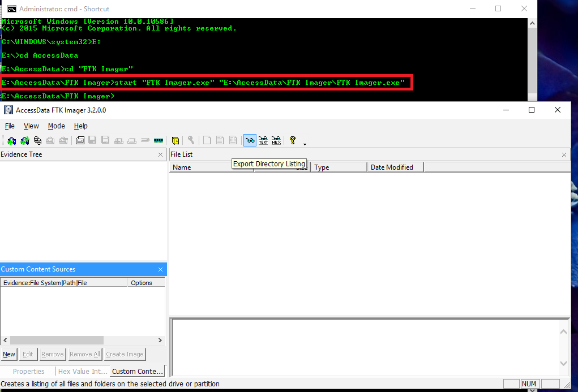Open the Obtain Protected Files icon
Viewport: 578px width, 392px height.
click(175, 140)
